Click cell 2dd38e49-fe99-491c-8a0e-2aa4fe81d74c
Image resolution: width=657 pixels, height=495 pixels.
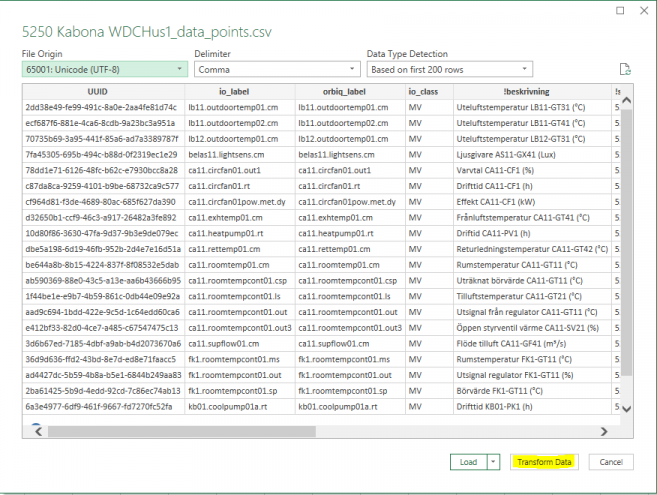point(103,107)
